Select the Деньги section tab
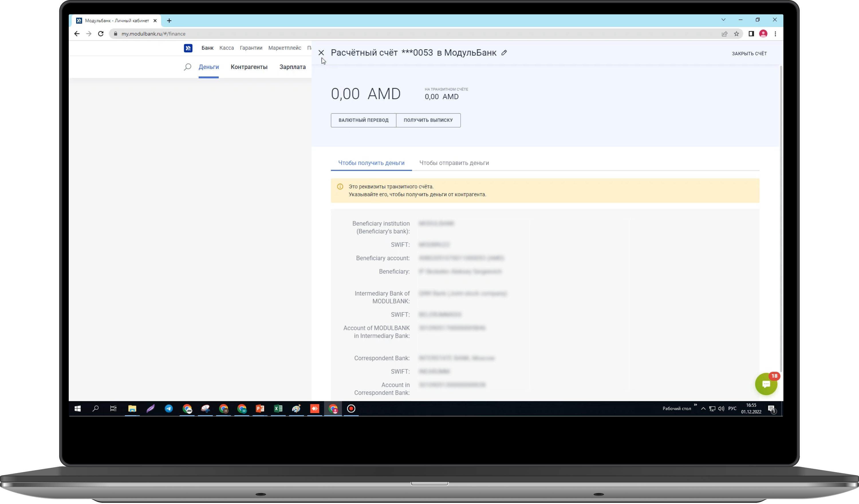859x504 pixels. click(x=209, y=67)
